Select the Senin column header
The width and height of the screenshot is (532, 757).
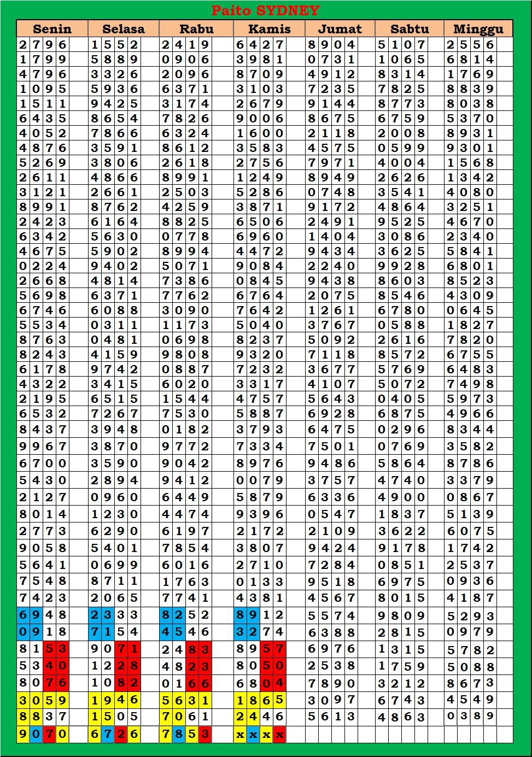point(52,29)
